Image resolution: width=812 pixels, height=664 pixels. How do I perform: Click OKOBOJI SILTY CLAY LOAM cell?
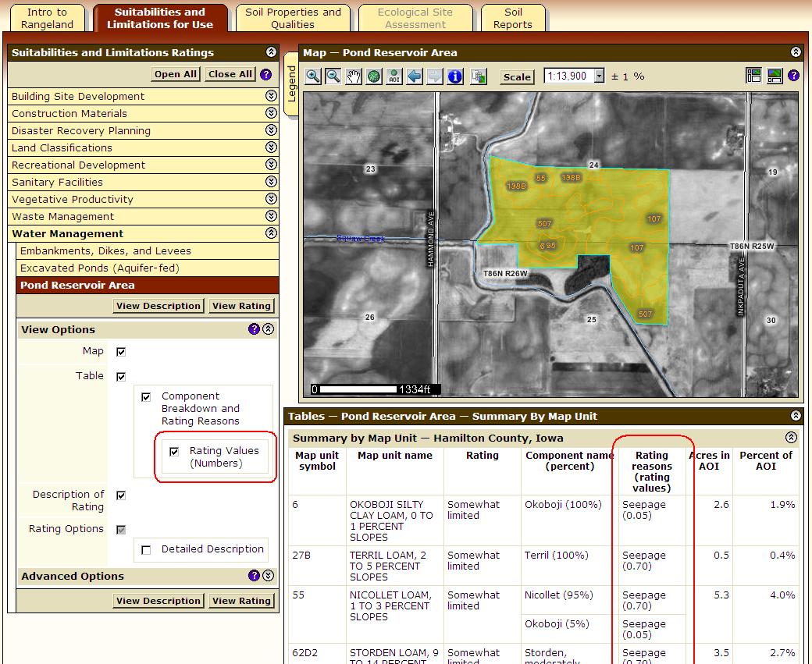pos(394,520)
